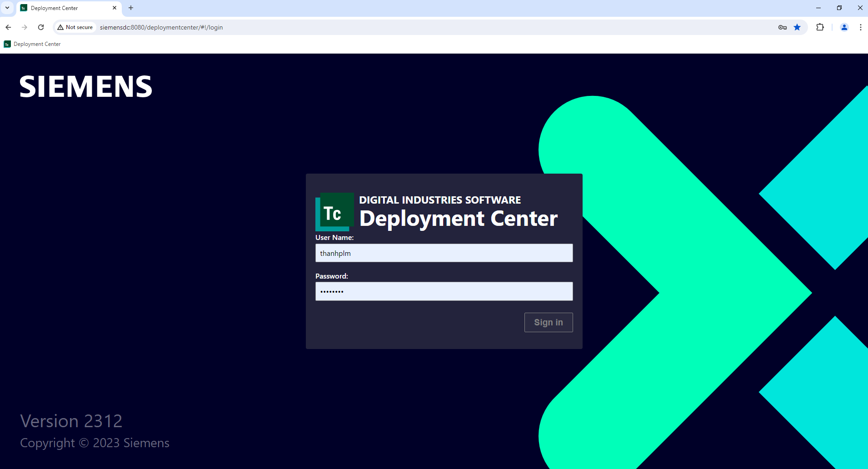The height and width of the screenshot is (469, 868).
Task: Close the Deployment Center tab
Action: pos(115,8)
